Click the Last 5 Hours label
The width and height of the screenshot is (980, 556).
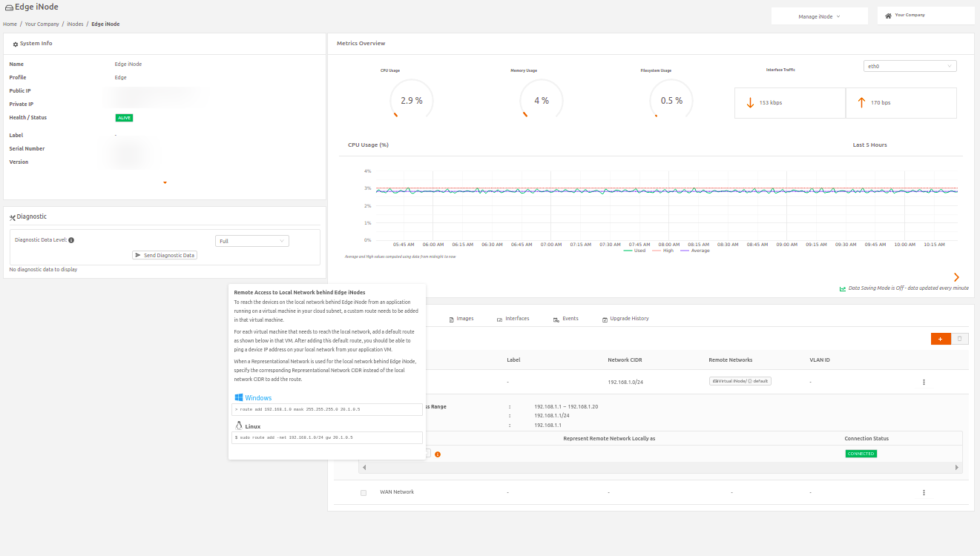pyautogui.click(x=870, y=145)
